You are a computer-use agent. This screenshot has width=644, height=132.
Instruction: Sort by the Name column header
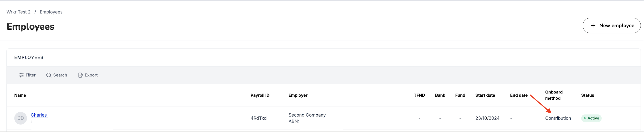pyautogui.click(x=20, y=95)
